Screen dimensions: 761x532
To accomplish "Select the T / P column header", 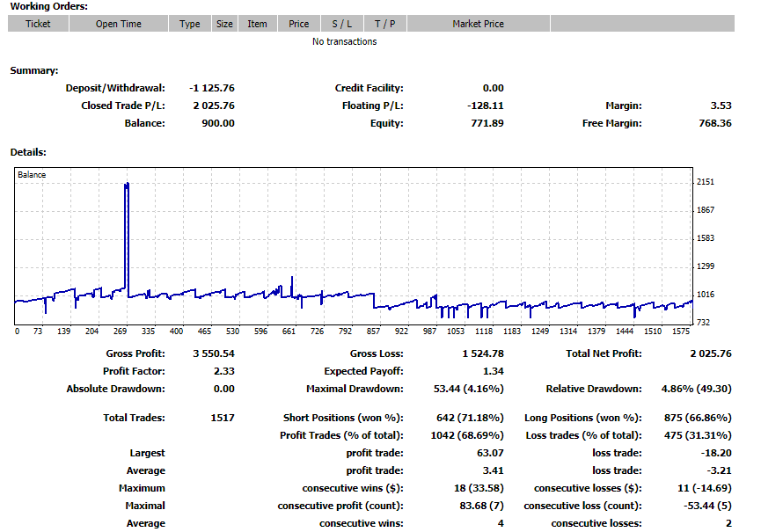I will [x=384, y=24].
